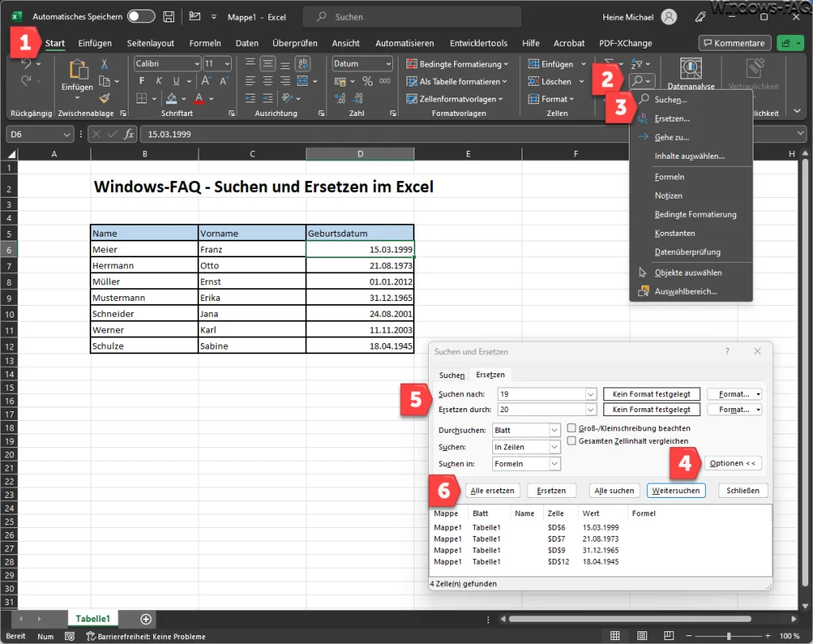The image size is (813, 644).
Task: Add a new sheet with plus icon
Action: tap(146, 619)
